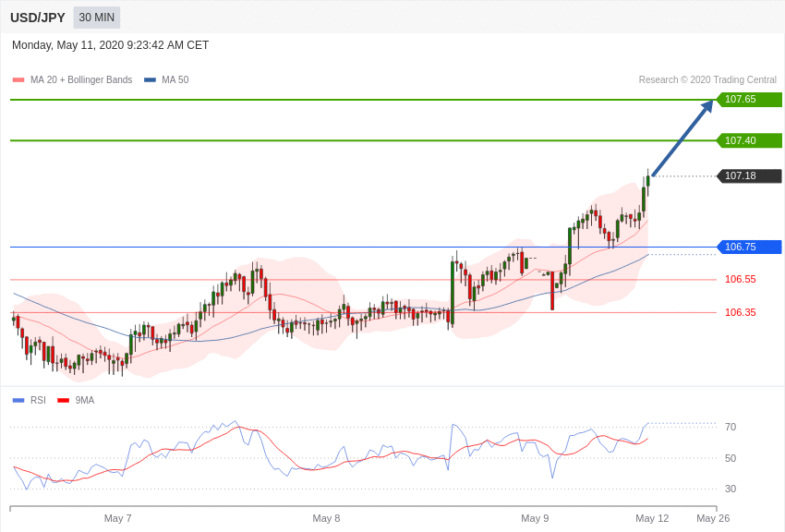Viewport: 785px width, 532px height.
Task: Click the RSI legend label
Action: click(x=38, y=400)
